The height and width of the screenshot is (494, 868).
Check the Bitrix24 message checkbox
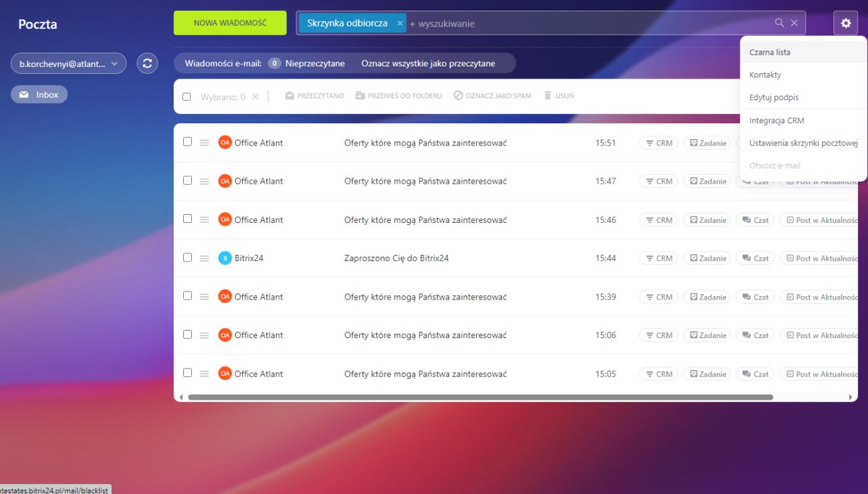[x=188, y=258]
